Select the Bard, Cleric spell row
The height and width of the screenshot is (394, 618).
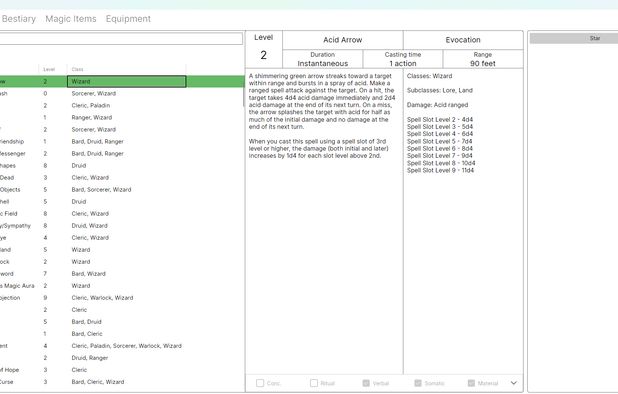pyautogui.click(x=121, y=334)
